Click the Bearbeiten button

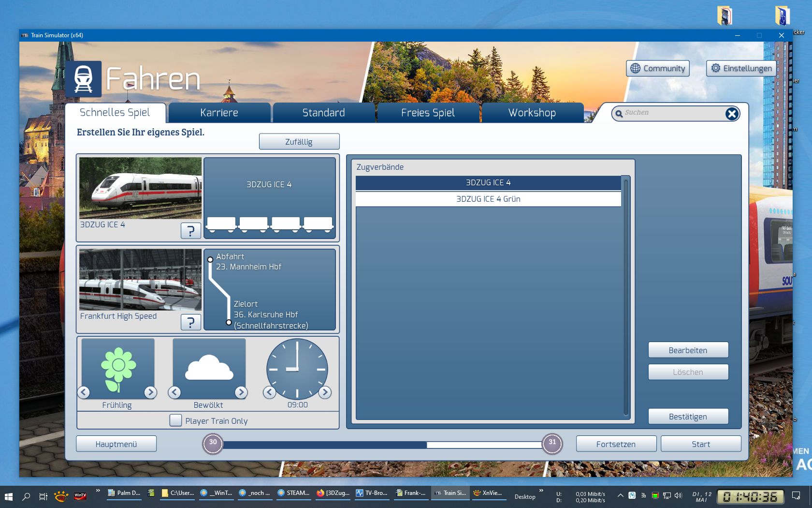click(688, 350)
